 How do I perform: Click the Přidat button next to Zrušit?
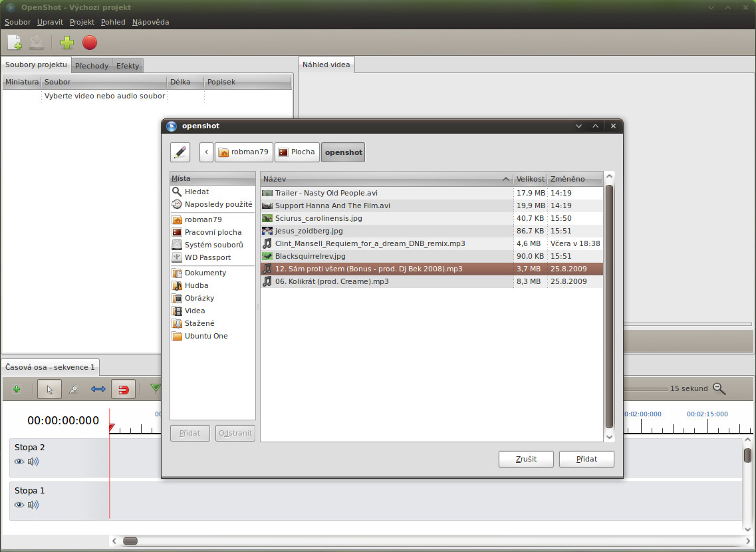586,459
